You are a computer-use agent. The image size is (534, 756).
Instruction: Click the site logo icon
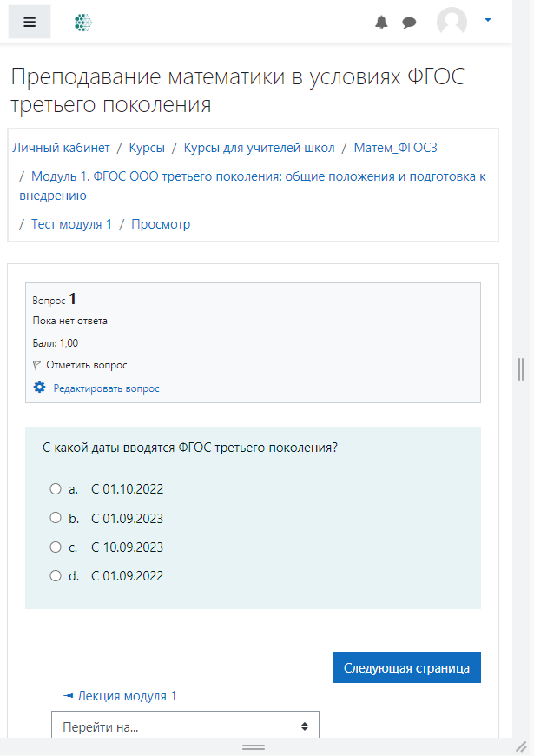[83, 23]
